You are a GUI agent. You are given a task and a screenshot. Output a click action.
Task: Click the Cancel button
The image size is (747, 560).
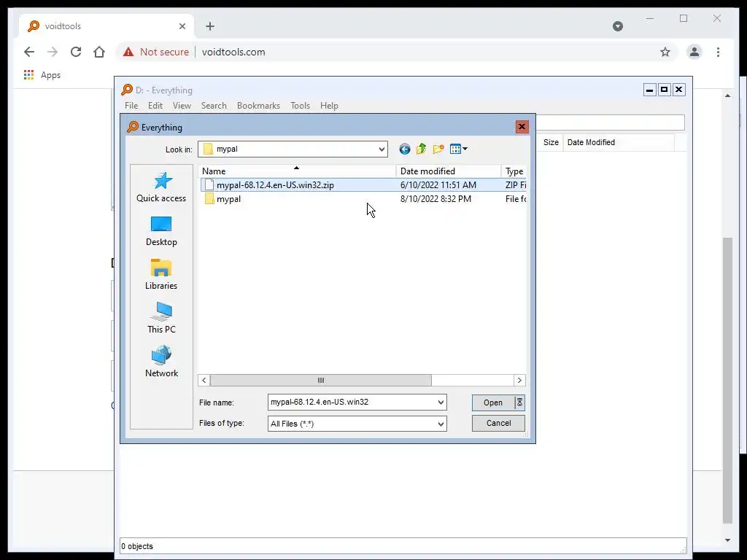(498, 424)
